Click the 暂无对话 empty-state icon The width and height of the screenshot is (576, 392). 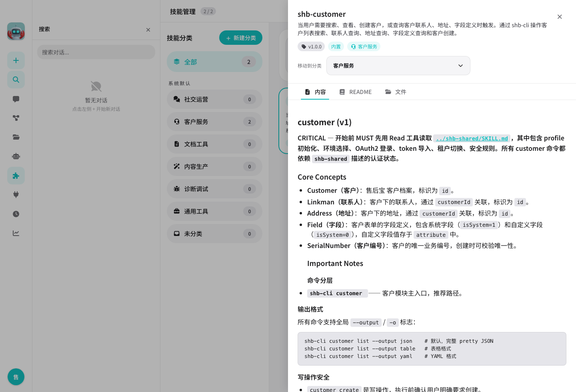[x=96, y=86]
